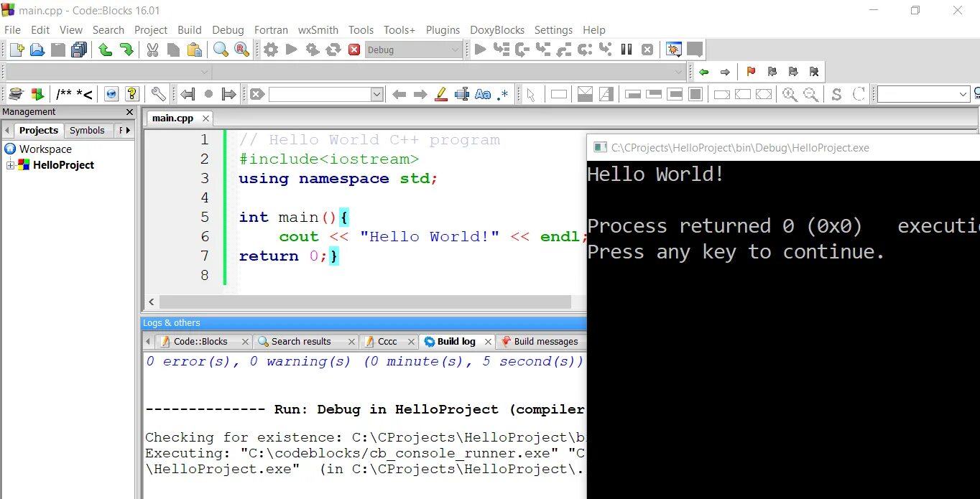Toggle regex search option button
Viewport: 980px width, 499px height.
click(x=503, y=94)
